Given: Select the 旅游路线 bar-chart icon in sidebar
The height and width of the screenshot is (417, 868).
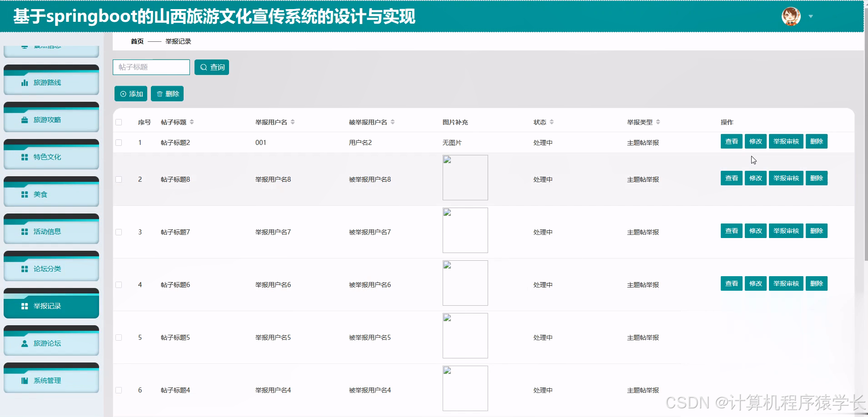Looking at the screenshot, I should 25,83.
